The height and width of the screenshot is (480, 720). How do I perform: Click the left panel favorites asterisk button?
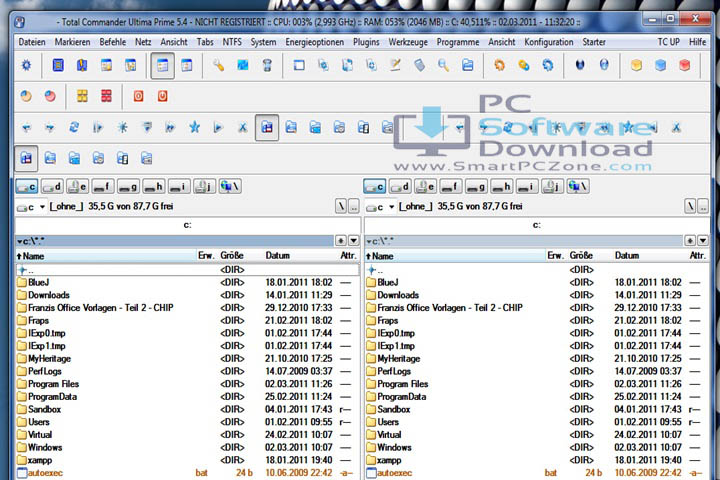(341, 240)
